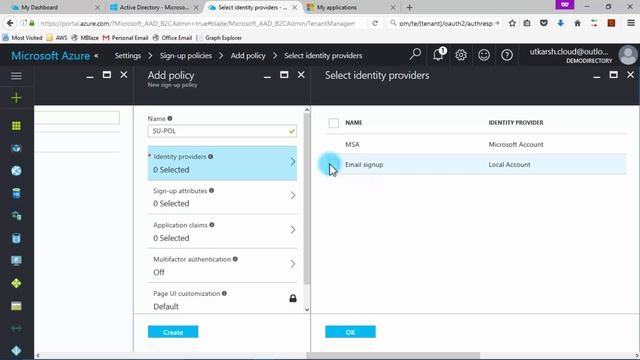Click Add policy breadcrumb
This screenshot has width=640, height=360.
[248, 56]
